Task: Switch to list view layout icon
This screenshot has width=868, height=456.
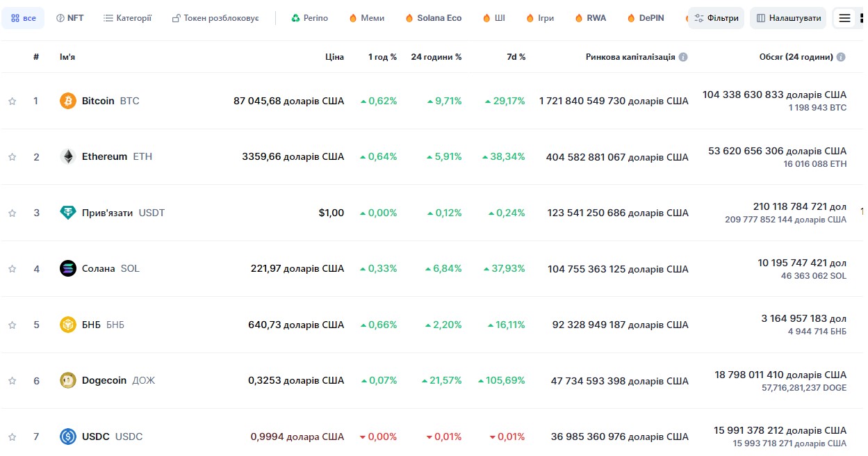Action: coord(844,18)
